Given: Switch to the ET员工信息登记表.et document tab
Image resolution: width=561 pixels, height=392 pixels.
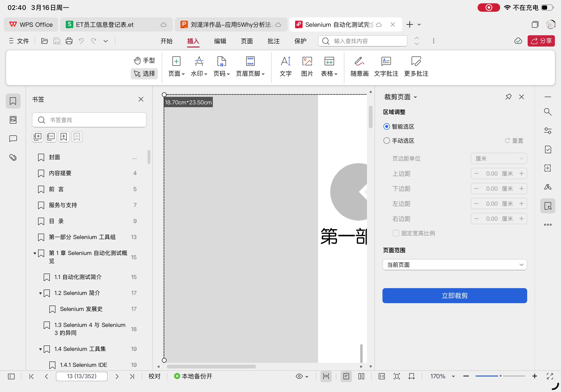Looking at the screenshot, I should tap(105, 24).
